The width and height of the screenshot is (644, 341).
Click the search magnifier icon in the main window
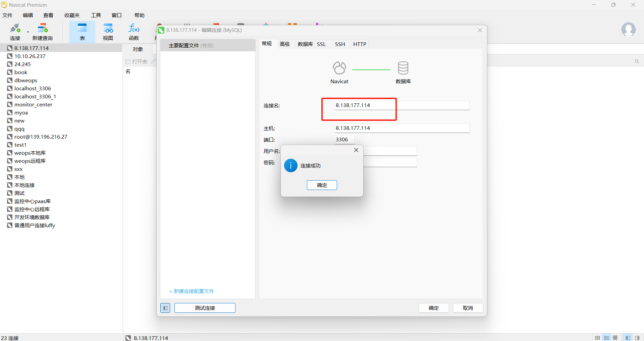pyautogui.click(x=637, y=61)
